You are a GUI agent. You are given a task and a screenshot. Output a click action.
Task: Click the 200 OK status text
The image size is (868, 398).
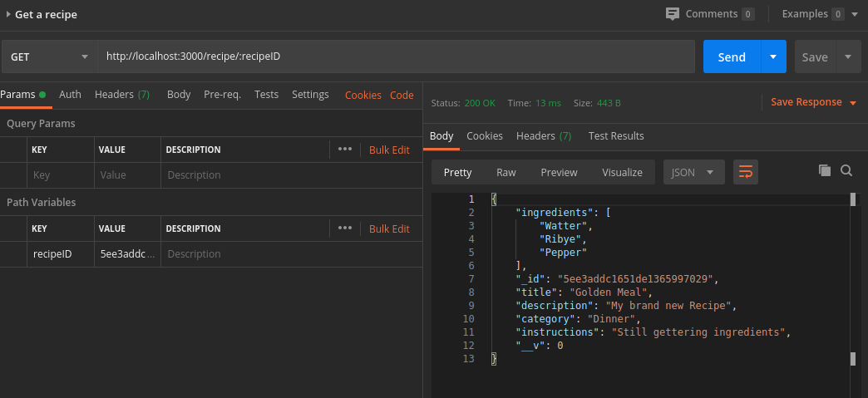tap(480, 103)
